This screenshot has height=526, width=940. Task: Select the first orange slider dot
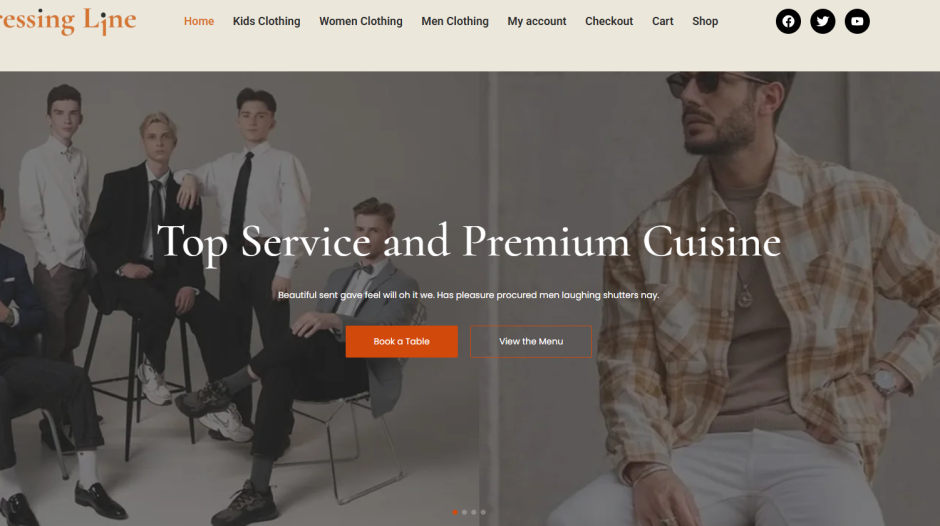pos(455,512)
